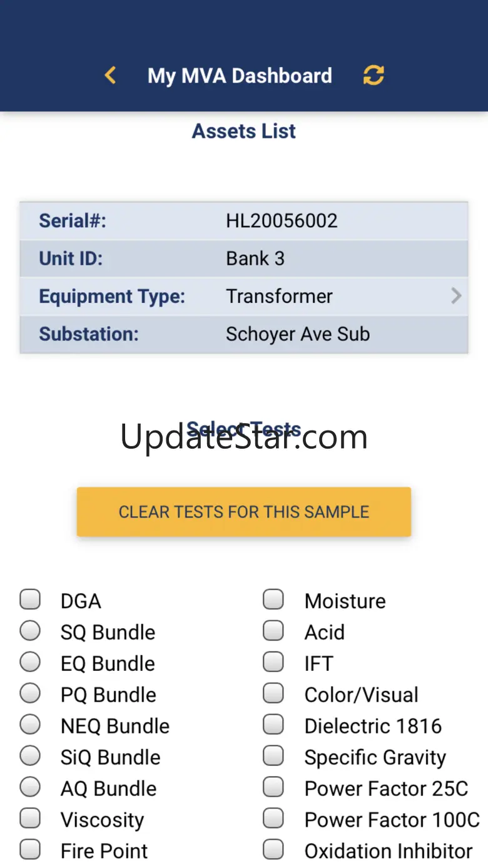Check the DGA test checkbox

point(30,600)
